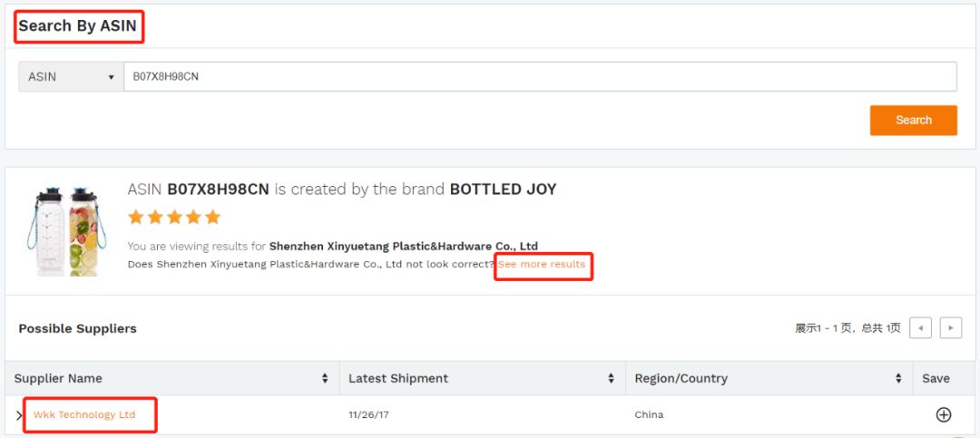Viewport: 980px width, 438px height.
Task: Go to the previous page arrow
Action: point(921,328)
